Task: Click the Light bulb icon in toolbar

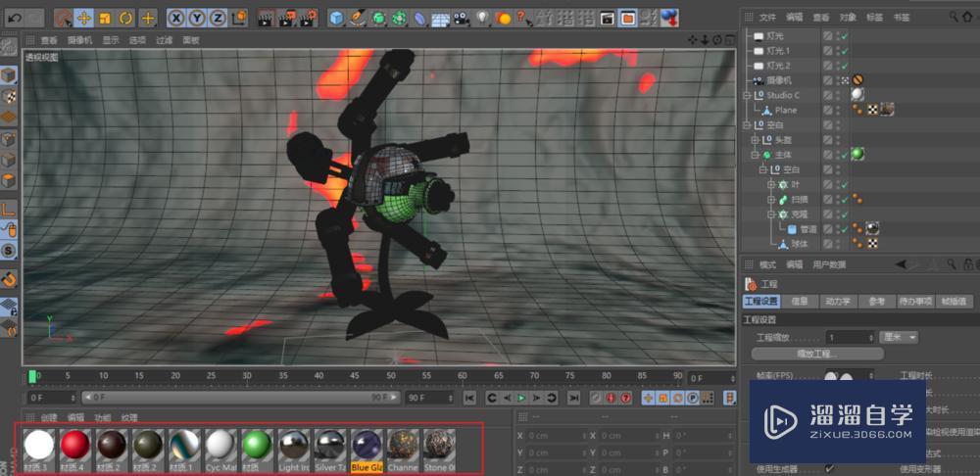Action: coord(482,19)
